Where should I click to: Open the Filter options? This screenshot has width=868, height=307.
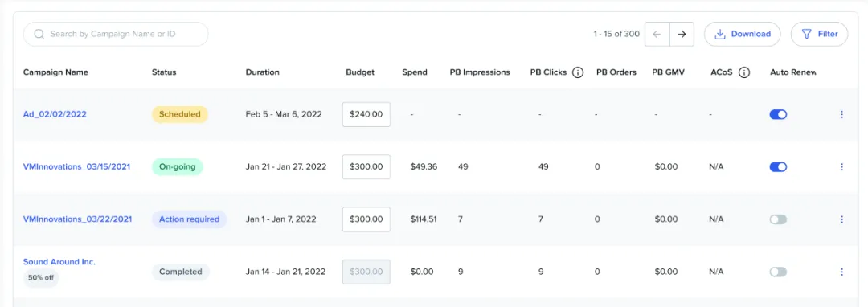(819, 35)
